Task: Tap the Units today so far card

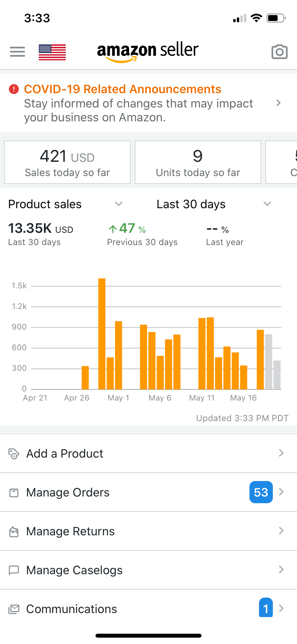Action: coord(198,163)
